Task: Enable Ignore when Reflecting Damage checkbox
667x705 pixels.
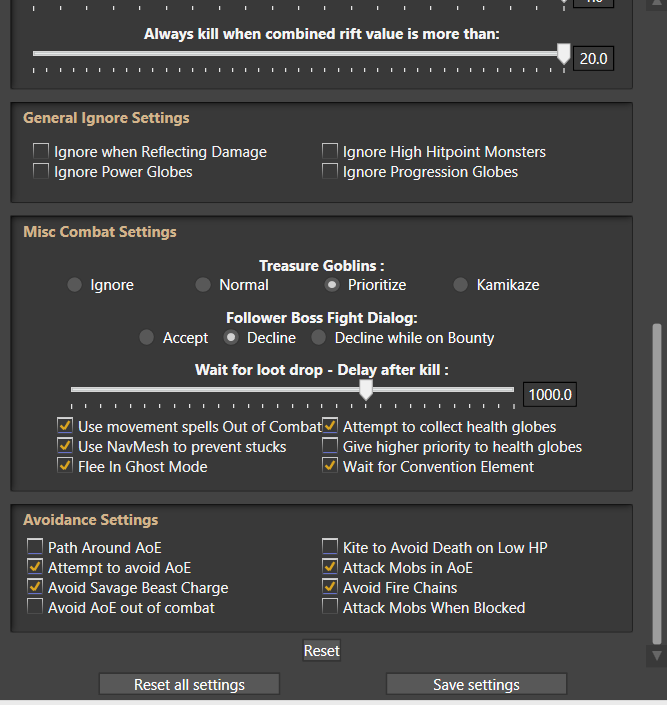Action: 41,152
